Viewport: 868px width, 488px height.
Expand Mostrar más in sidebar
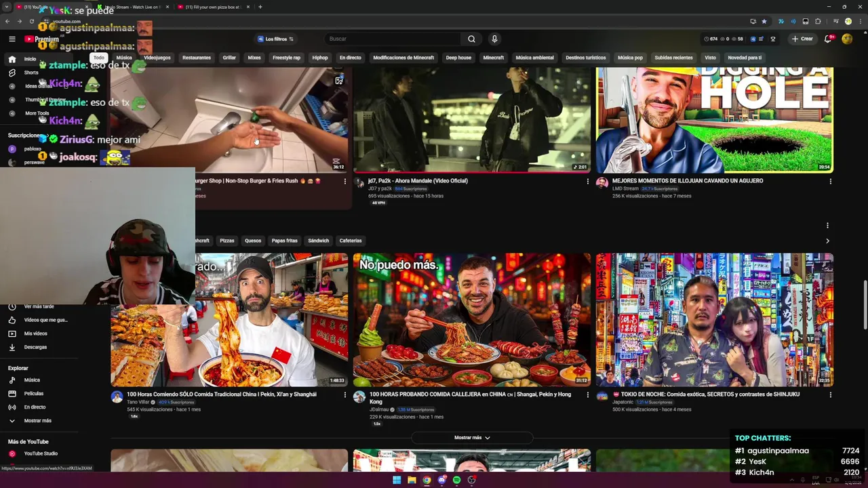click(x=39, y=421)
